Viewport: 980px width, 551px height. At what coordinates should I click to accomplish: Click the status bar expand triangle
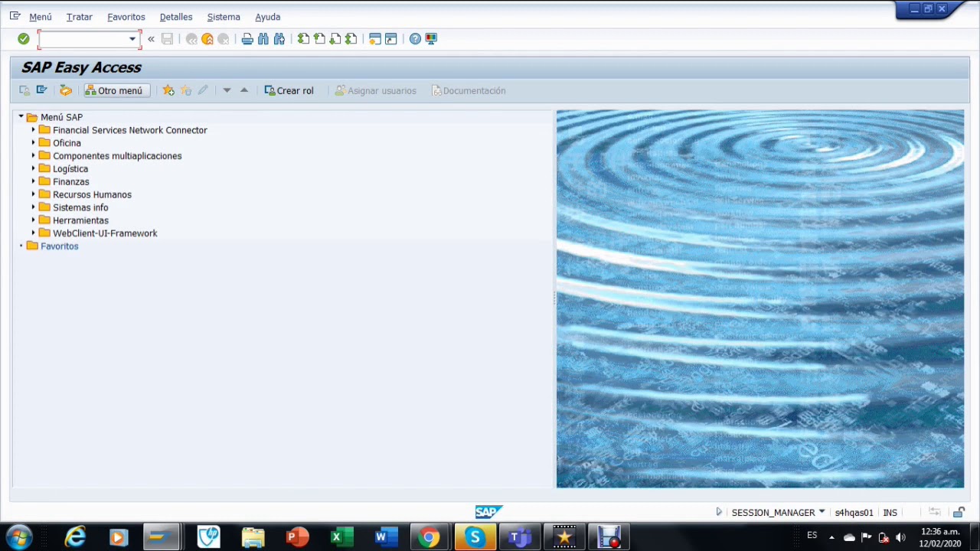pos(719,512)
